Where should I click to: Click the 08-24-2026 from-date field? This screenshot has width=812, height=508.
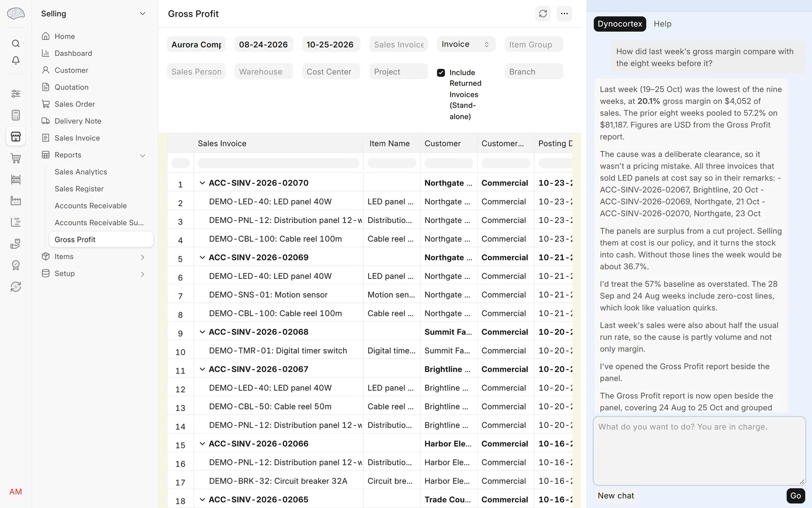[263, 44]
